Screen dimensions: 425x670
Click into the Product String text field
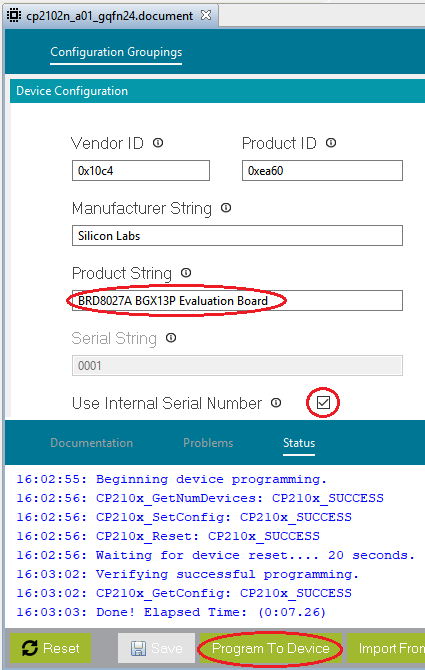pyautogui.click(x=237, y=300)
